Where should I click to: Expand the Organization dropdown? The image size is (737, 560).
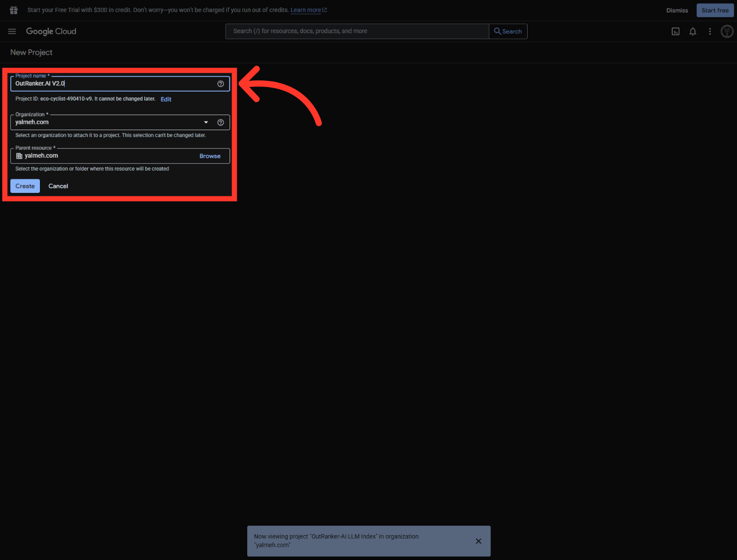coord(206,122)
